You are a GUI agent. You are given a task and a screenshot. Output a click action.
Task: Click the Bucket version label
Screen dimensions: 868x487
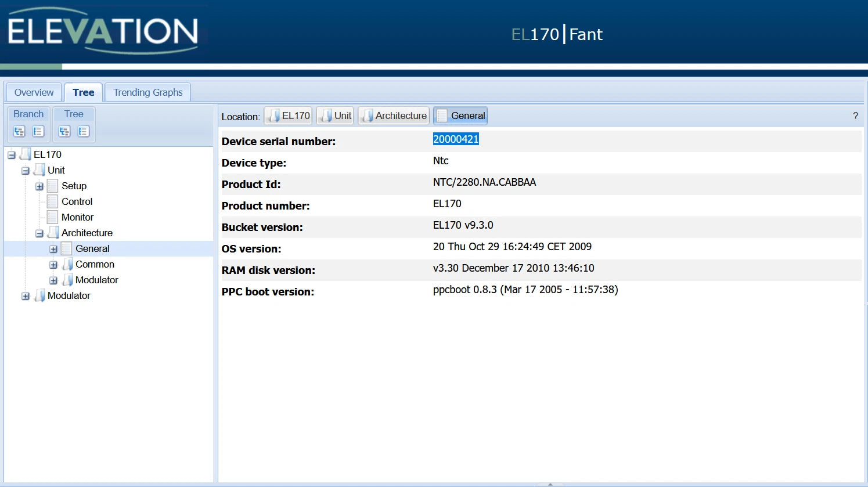click(x=262, y=228)
